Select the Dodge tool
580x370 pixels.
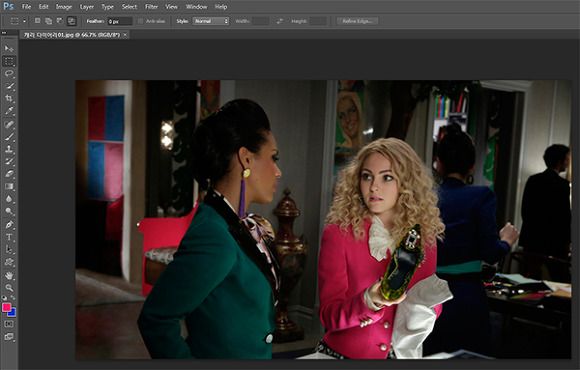[x=9, y=212]
